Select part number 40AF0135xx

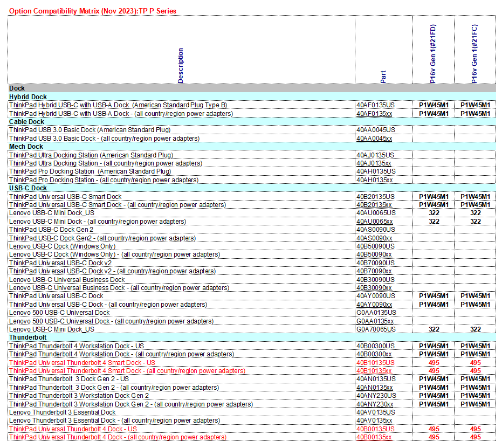click(x=374, y=114)
